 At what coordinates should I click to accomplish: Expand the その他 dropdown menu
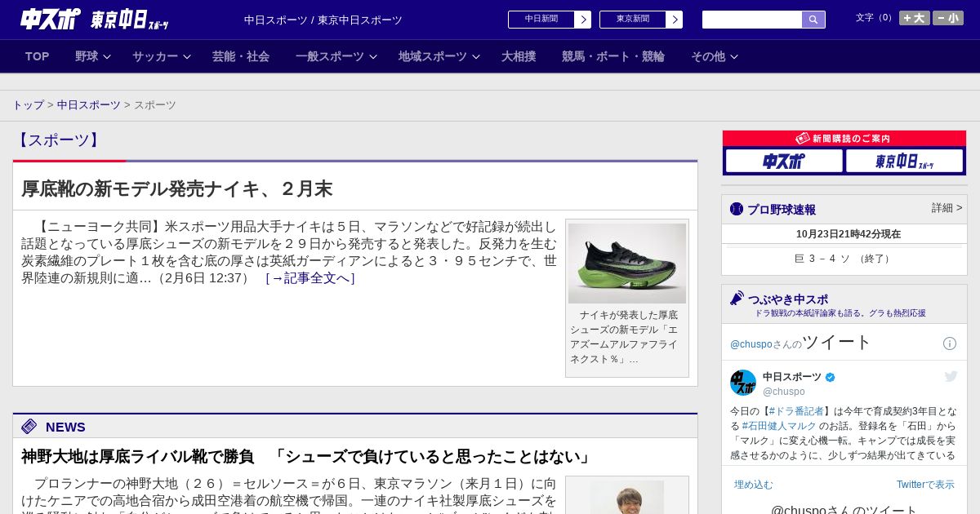(715, 56)
